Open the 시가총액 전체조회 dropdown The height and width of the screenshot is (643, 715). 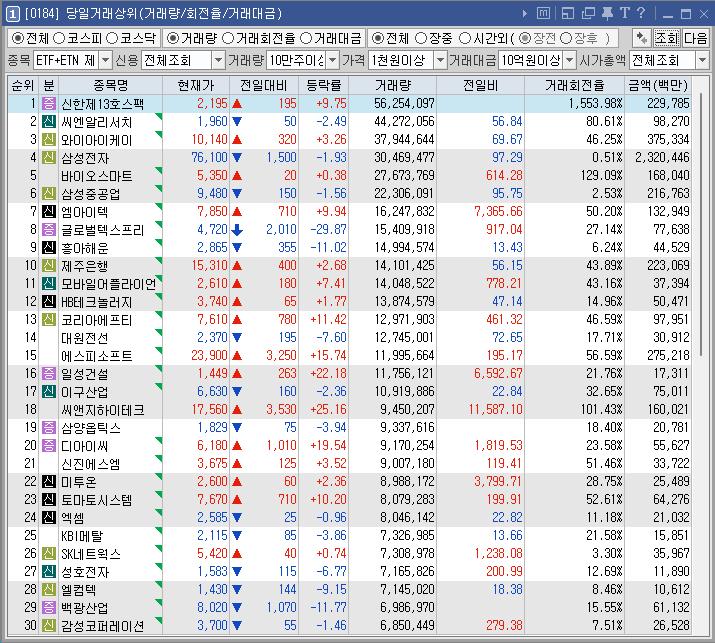click(702, 60)
